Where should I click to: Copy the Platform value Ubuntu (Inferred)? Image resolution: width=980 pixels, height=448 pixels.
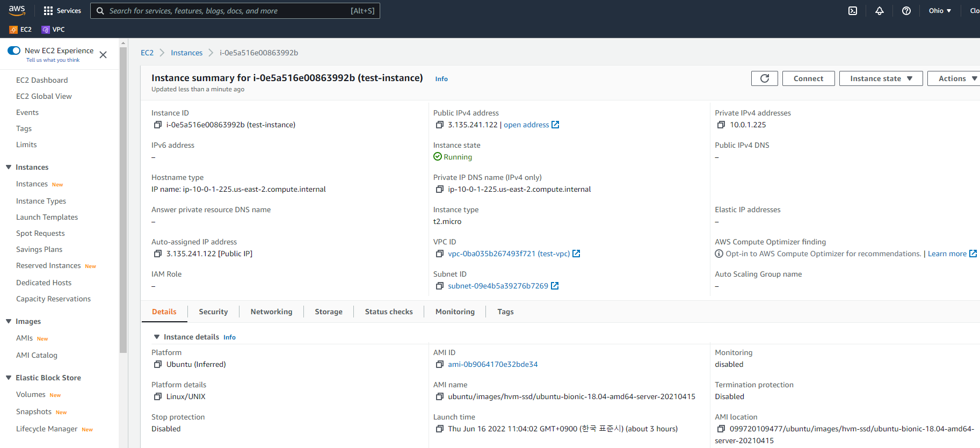coord(158,364)
